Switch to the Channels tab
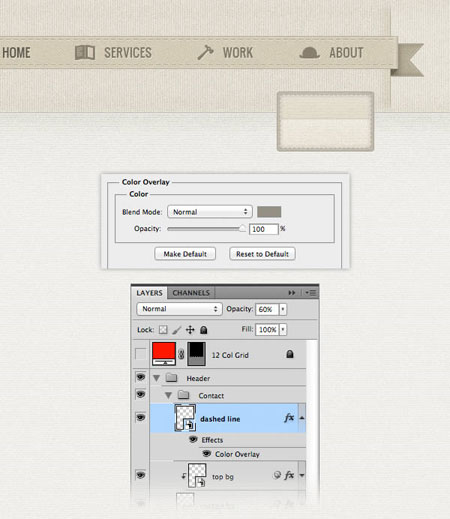The image size is (450, 519). pos(191,293)
